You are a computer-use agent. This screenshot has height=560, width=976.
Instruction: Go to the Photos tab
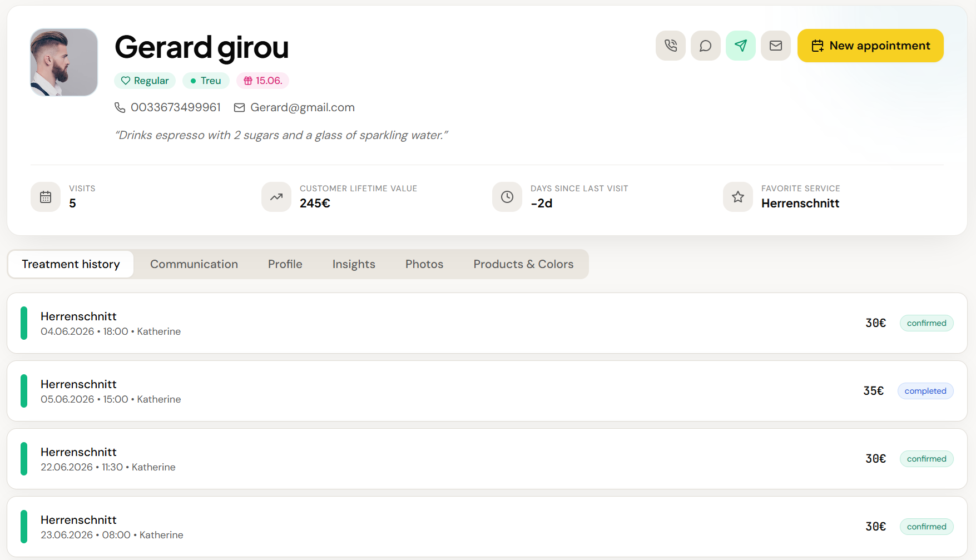tap(424, 264)
